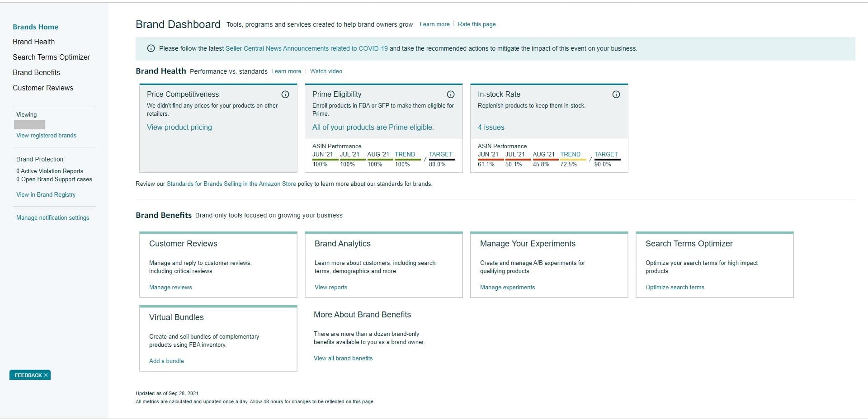Click the 50.1% JUL '21 in-stock value
The width and height of the screenshot is (868, 420).
[x=514, y=164]
